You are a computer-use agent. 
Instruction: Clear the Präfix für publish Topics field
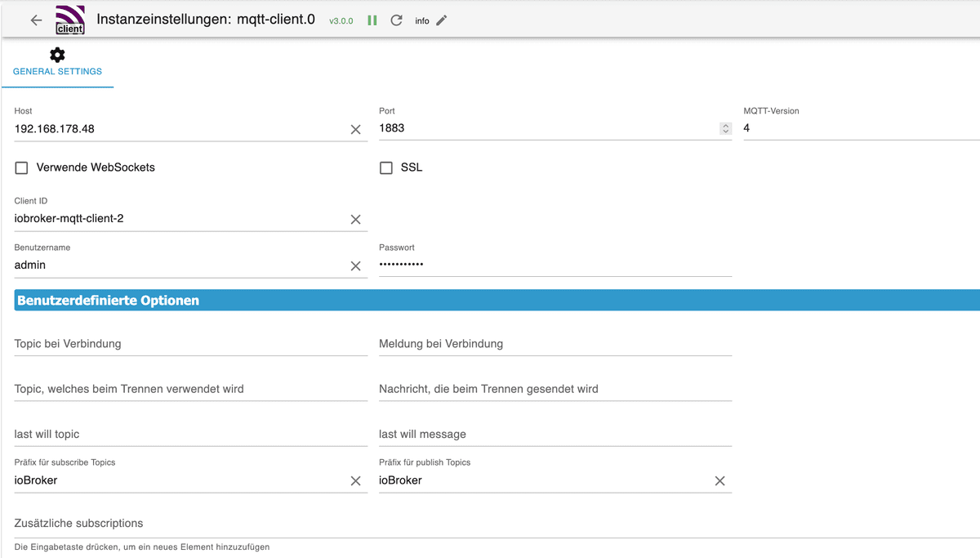(719, 481)
